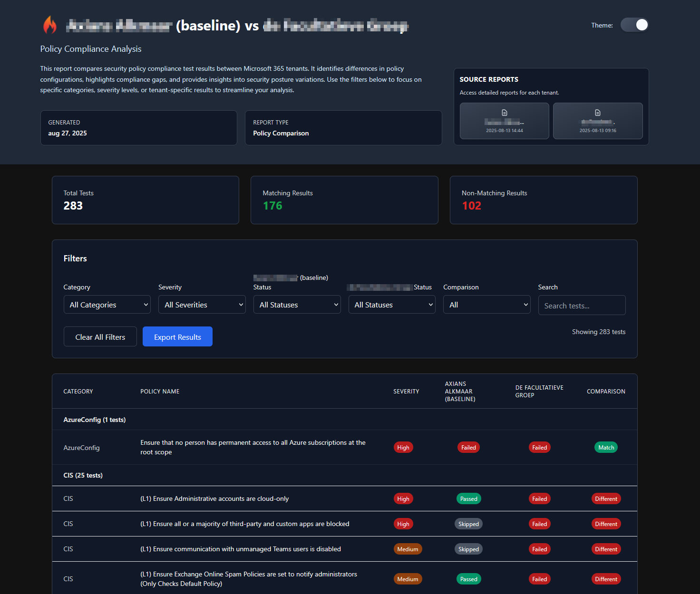This screenshot has width=700, height=594.
Task: Click the Matching Results card
Action: 344,200
